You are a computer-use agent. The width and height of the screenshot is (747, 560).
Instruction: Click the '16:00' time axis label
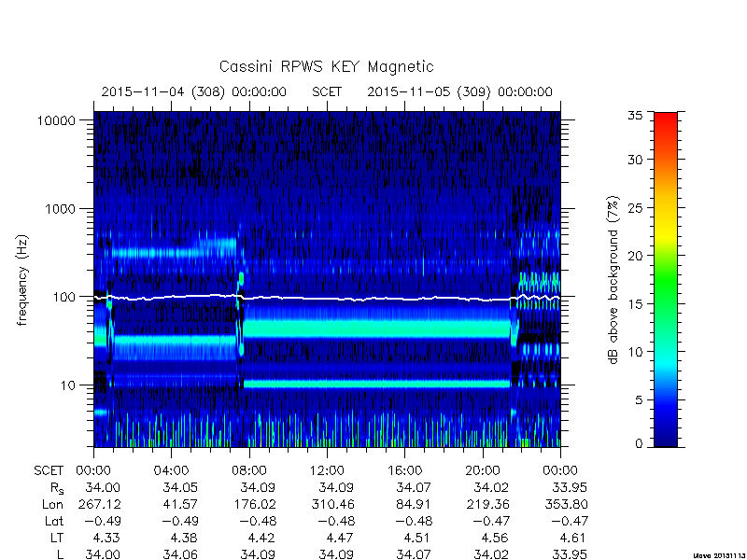coord(405,470)
